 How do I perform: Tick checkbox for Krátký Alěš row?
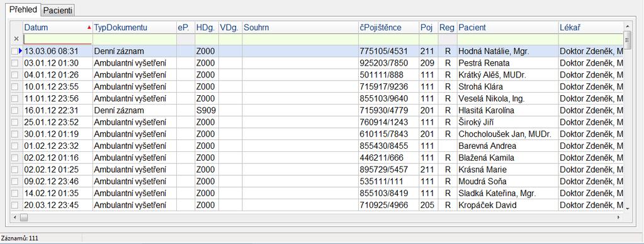14,75
